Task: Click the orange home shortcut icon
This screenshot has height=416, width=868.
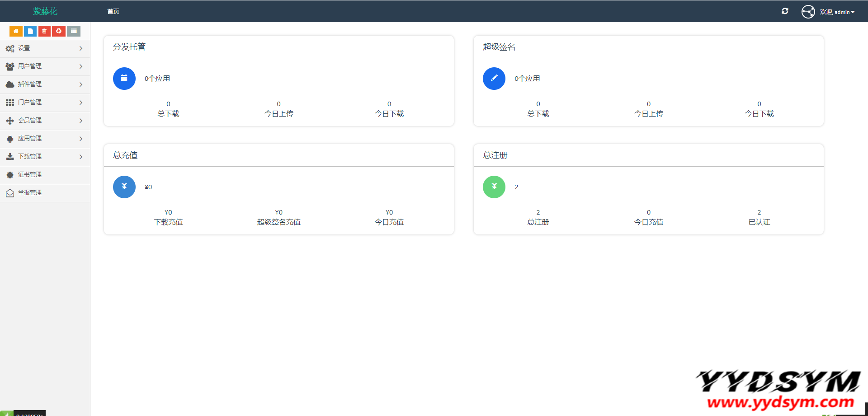Action: 16,31
